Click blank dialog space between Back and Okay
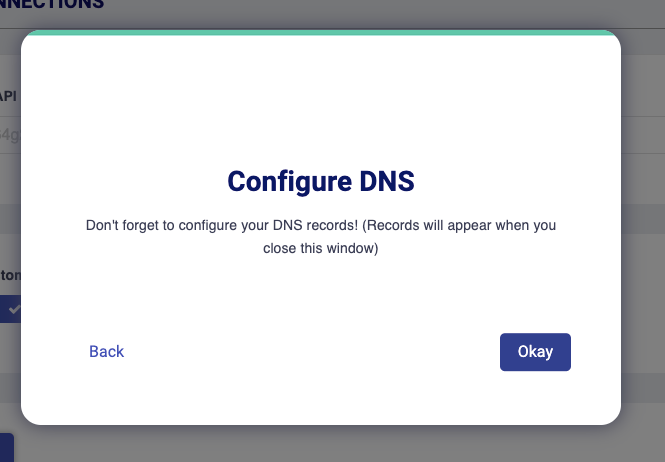 (x=312, y=352)
